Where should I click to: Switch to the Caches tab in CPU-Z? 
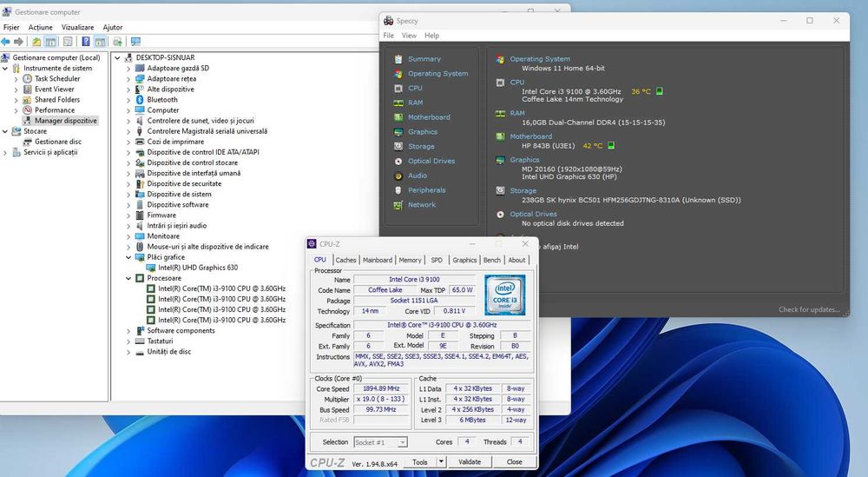tap(345, 260)
